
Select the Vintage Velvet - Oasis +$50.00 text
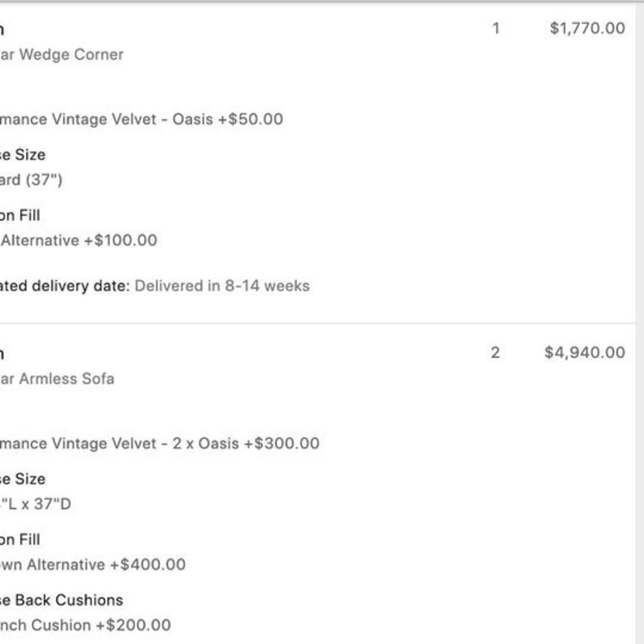click(x=167, y=119)
